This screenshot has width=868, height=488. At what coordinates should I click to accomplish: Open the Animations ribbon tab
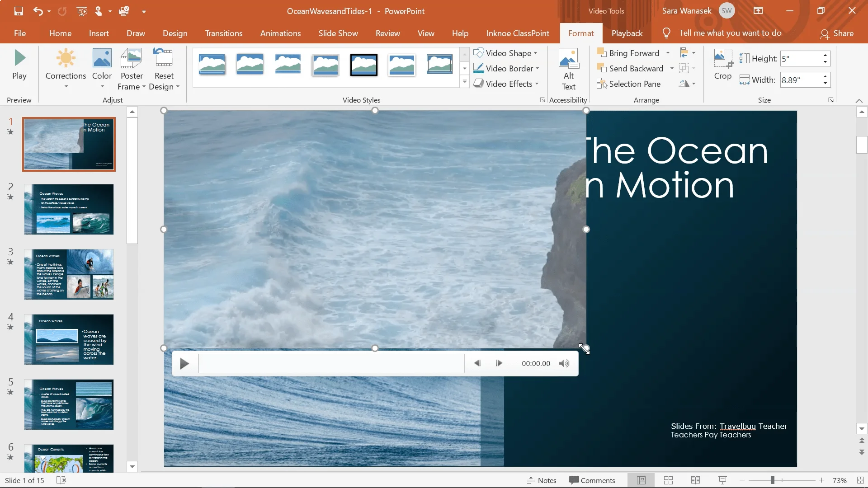[x=280, y=33]
